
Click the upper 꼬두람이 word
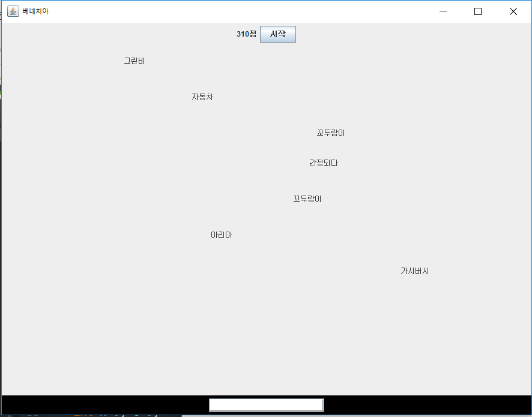pyautogui.click(x=331, y=133)
